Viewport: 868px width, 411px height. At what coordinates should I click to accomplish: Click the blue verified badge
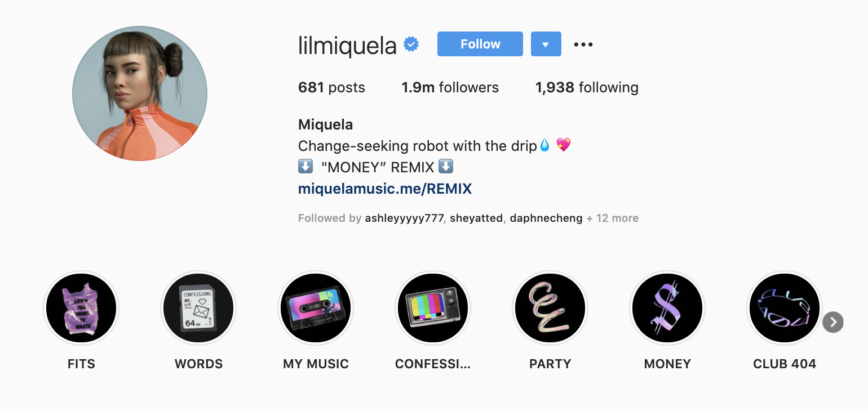(x=412, y=44)
